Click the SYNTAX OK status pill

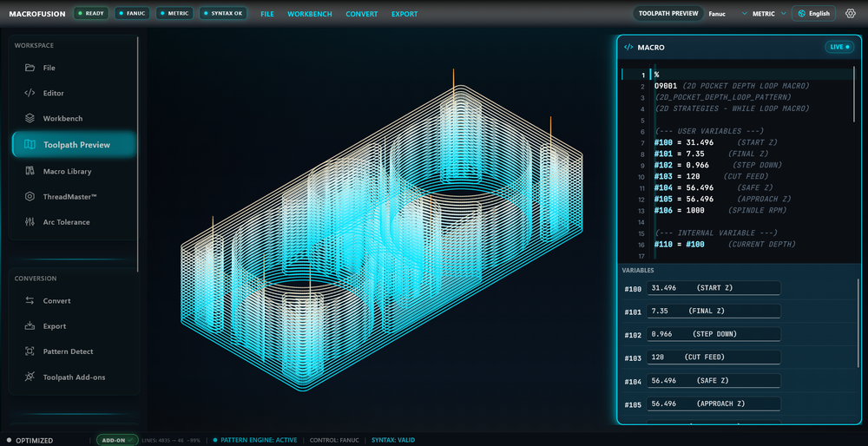click(x=222, y=13)
